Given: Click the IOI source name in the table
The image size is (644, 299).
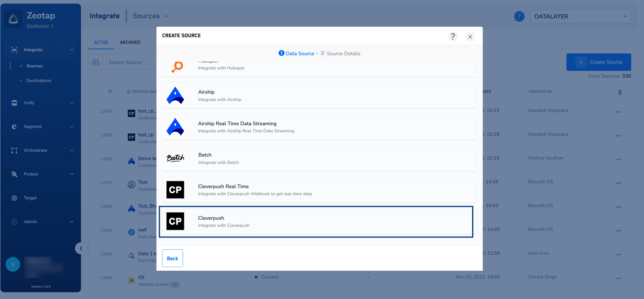Looking at the screenshot, I should click(141, 277).
